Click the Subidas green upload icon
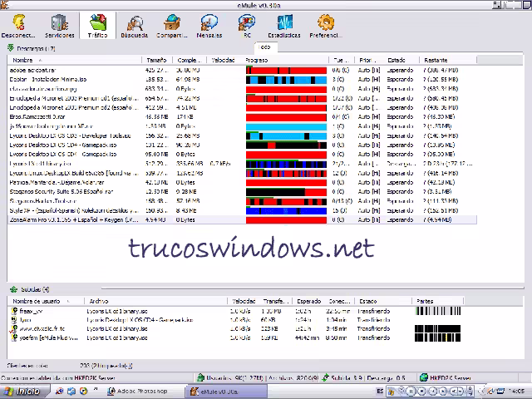This screenshot has height=399, width=532. tap(13, 289)
